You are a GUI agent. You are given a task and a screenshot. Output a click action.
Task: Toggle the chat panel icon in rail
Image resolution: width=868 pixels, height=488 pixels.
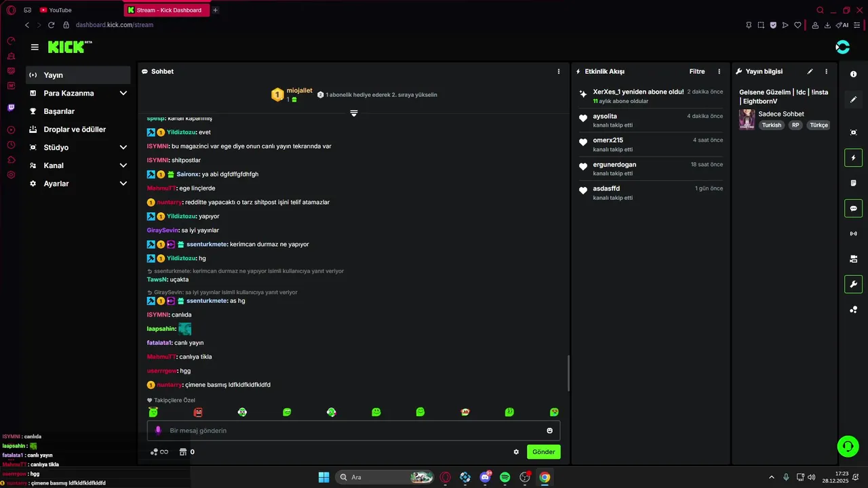coord(853,208)
